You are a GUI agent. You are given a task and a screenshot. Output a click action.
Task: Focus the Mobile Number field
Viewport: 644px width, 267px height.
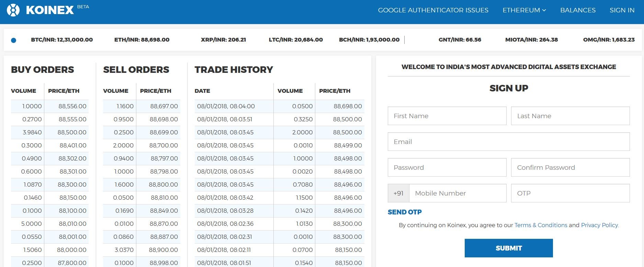(457, 193)
